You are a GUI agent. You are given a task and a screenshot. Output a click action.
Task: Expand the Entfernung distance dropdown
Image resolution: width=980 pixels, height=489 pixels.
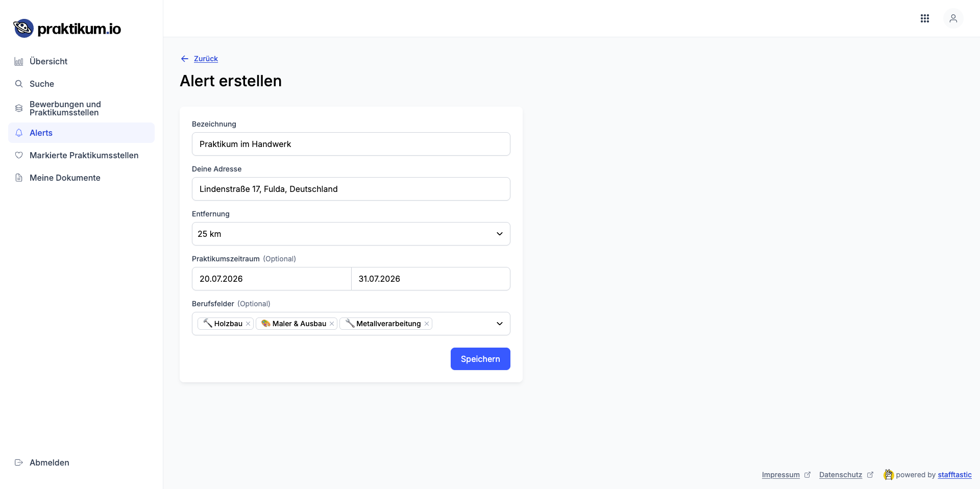[x=499, y=234]
